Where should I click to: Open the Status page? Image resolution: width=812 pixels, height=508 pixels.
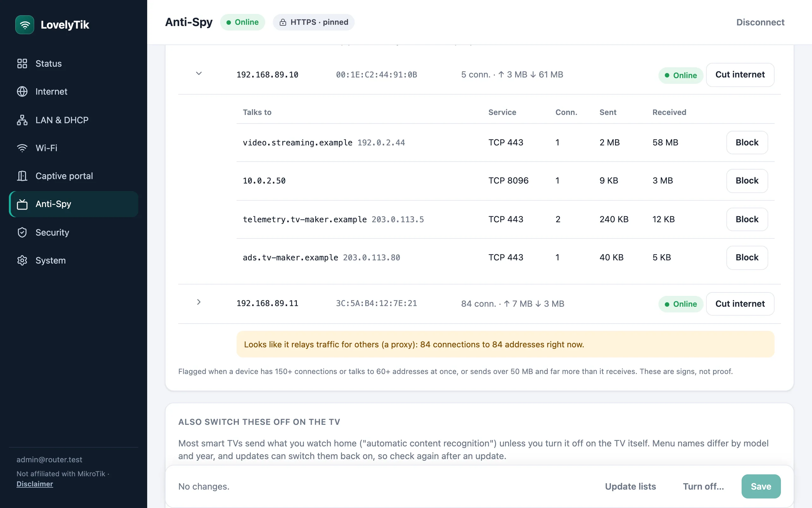74,63
